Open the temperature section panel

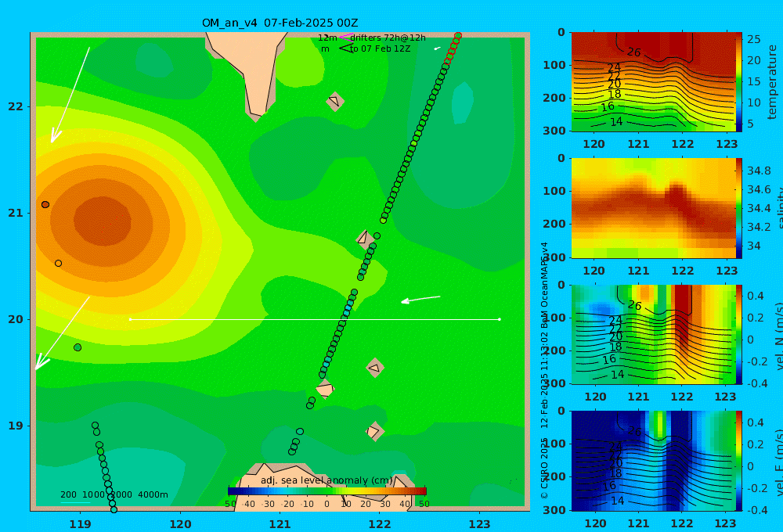[x=653, y=82]
